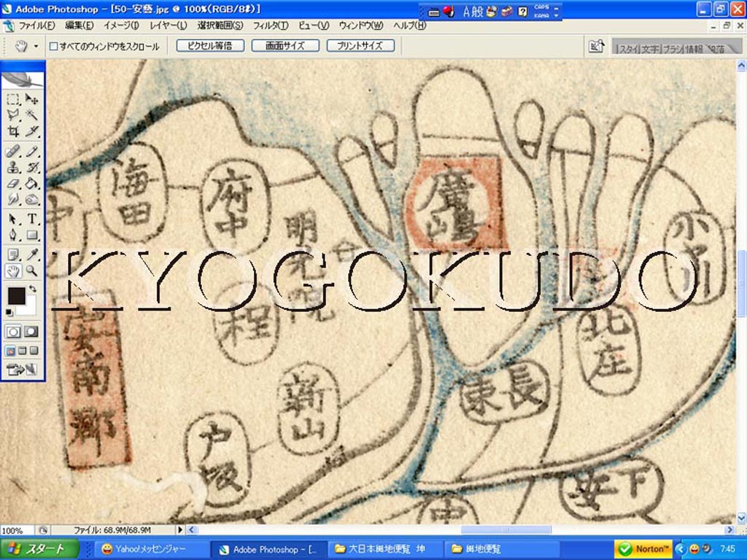Open the Windows スタート menu
747x560 pixels.
pos(39,548)
